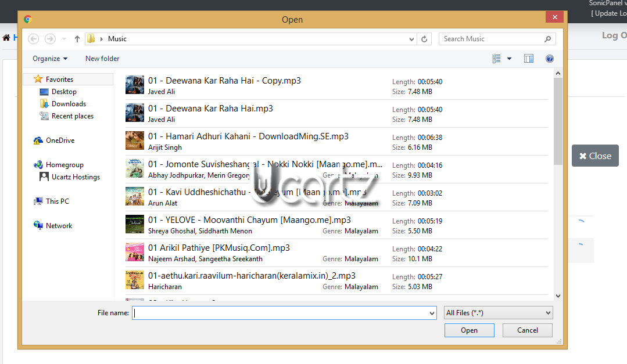Screen dimensions: 627x364
Task: Select Hamari Adhuri Kahani mp3 file
Action: [336, 142]
